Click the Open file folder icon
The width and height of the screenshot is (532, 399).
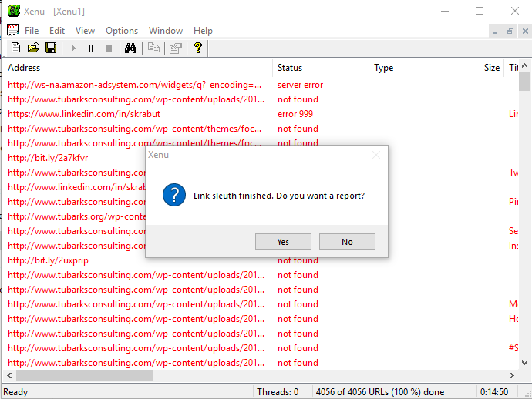(x=33, y=49)
